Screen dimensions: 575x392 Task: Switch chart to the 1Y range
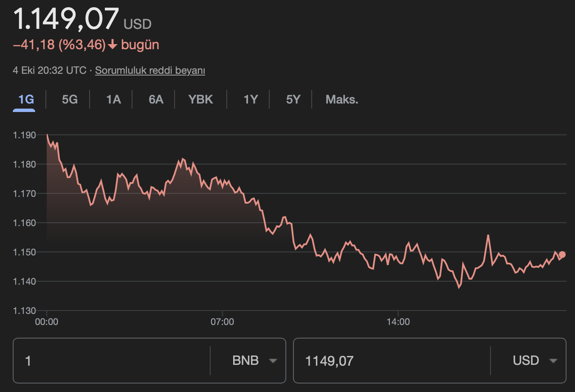pos(251,100)
